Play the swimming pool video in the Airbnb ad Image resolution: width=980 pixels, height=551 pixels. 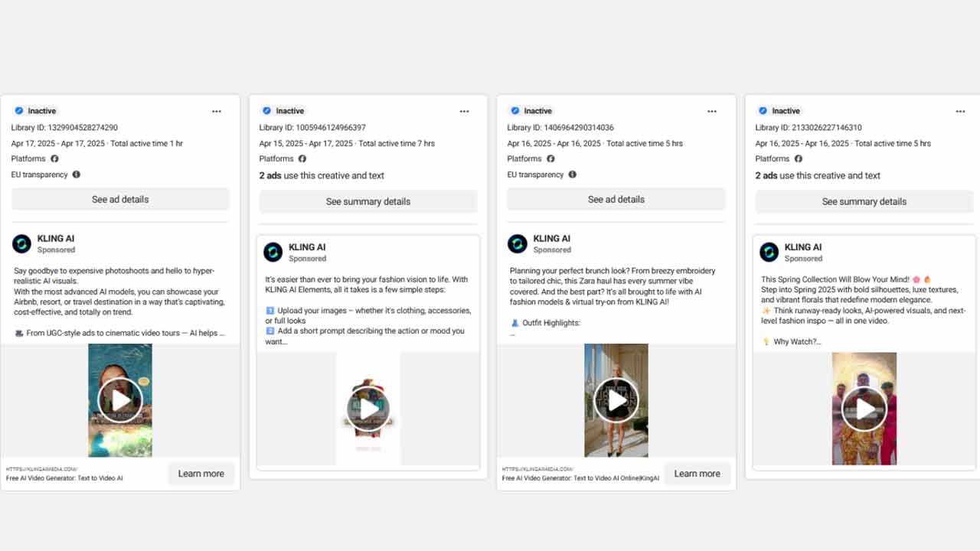pos(120,400)
